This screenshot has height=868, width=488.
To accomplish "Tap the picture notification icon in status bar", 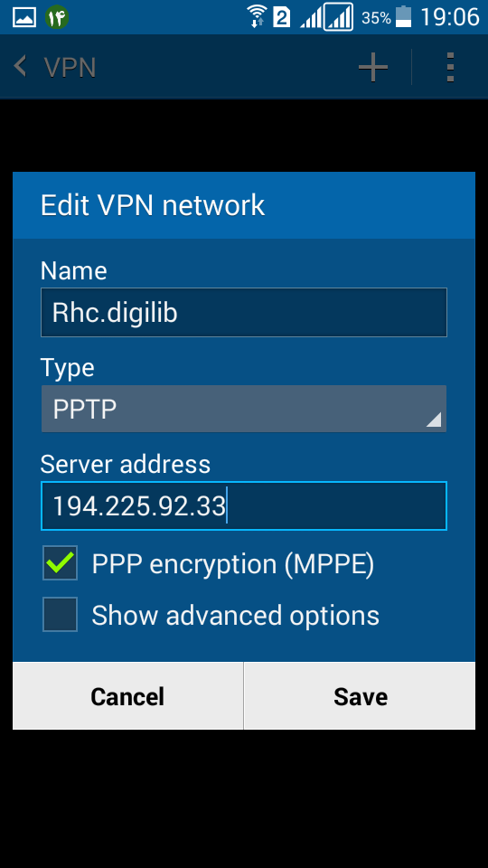I will 23,17.
